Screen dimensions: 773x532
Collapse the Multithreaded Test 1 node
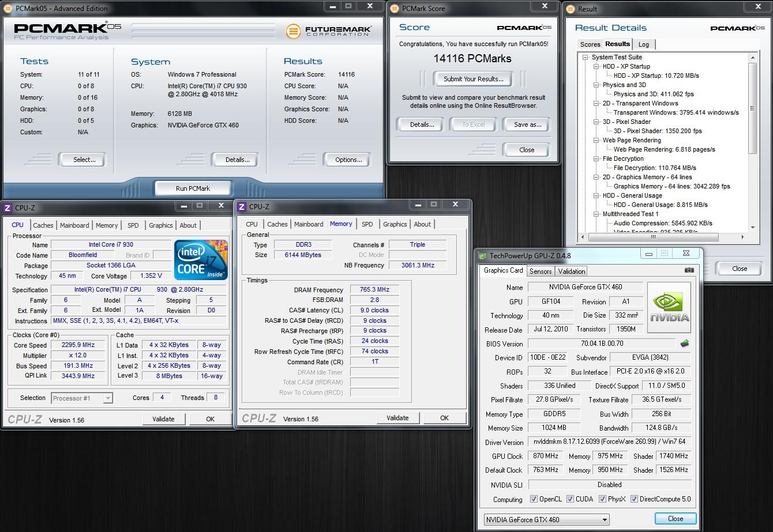tap(596, 214)
